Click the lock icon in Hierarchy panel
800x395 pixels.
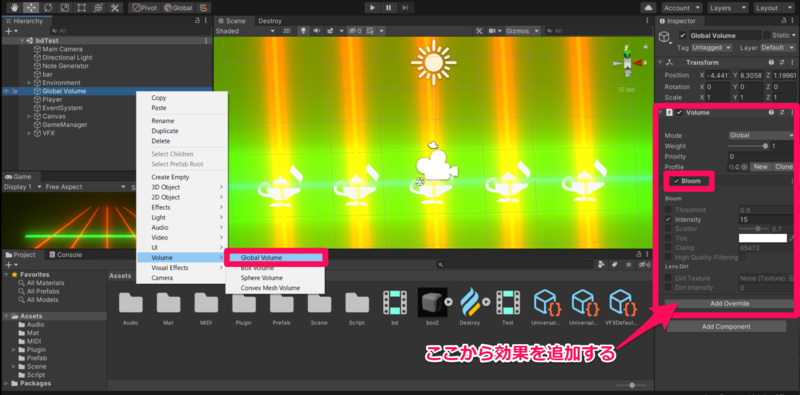[x=197, y=21]
